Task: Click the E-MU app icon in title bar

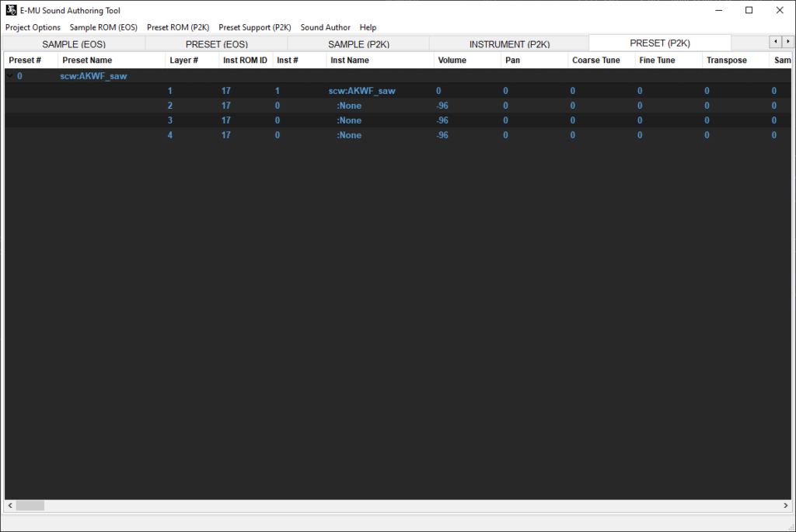Action: click(x=11, y=10)
